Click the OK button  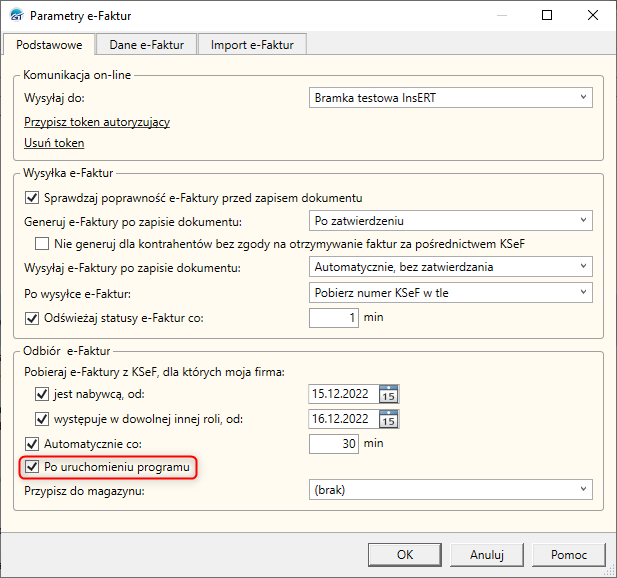[404, 554]
